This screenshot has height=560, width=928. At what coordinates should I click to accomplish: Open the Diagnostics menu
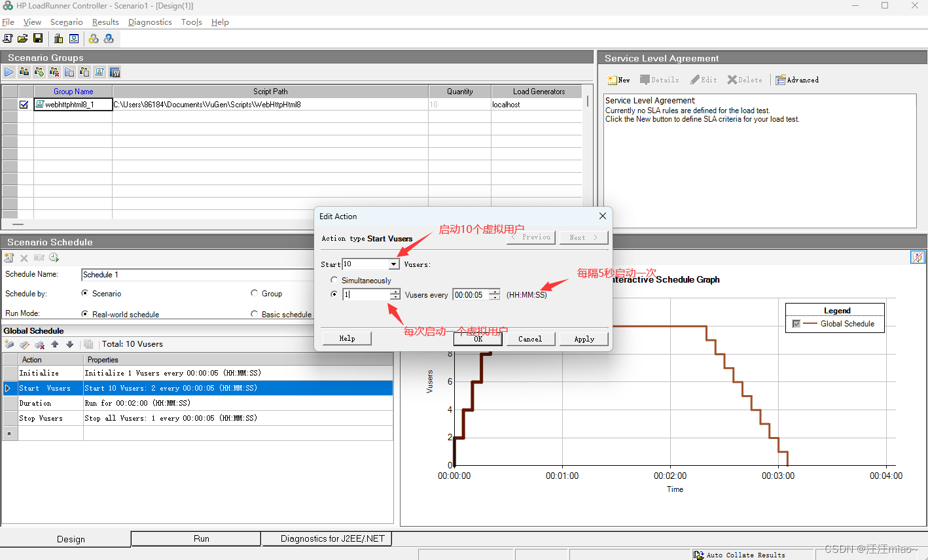click(150, 22)
